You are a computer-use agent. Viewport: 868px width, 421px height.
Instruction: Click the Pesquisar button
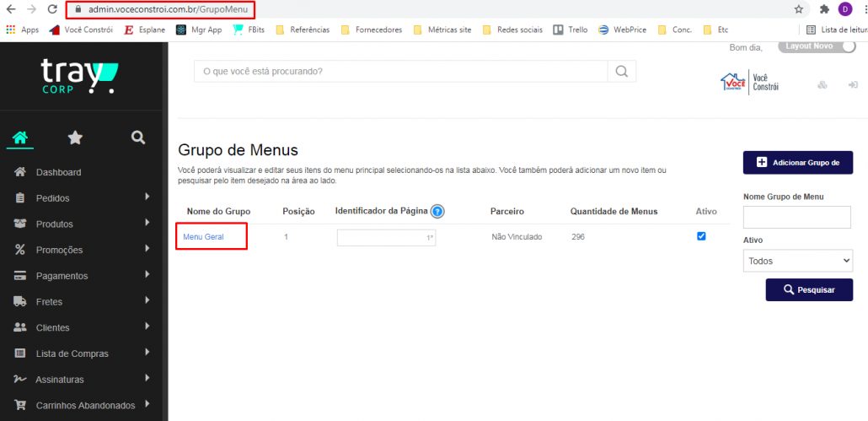(808, 289)
